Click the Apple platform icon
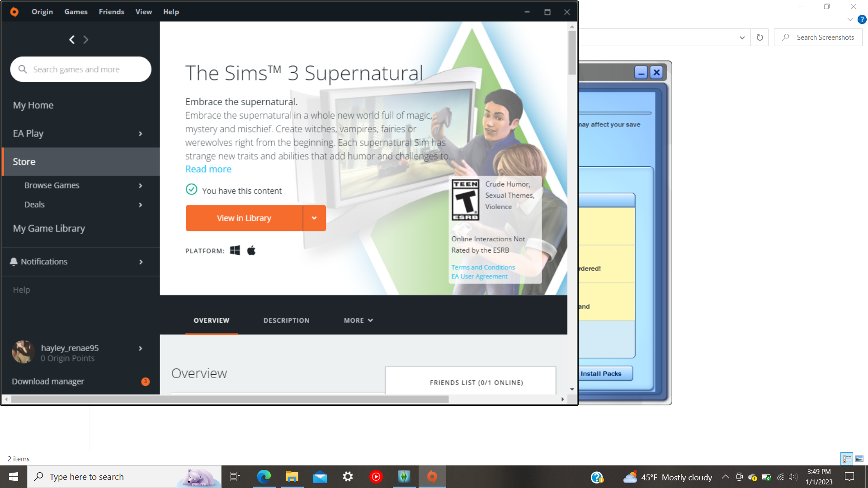The image size is (868, 488). point(251,250)
